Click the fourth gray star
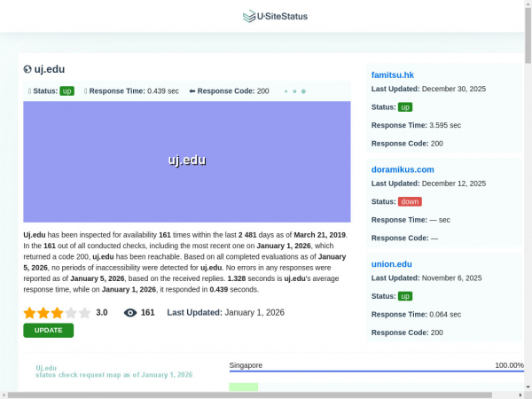Image resolution: width=532 pixels, height=399 pixels. [71, 312]
